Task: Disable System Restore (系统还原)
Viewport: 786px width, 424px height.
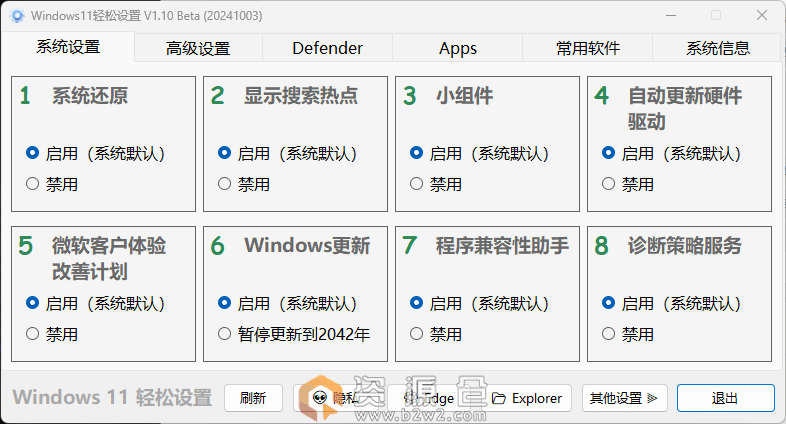Action: [33, 184]
